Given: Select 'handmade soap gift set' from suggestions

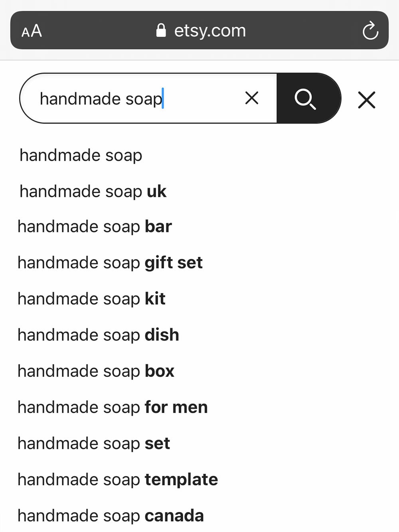Looking at the screenshot, I should point(110,262).
